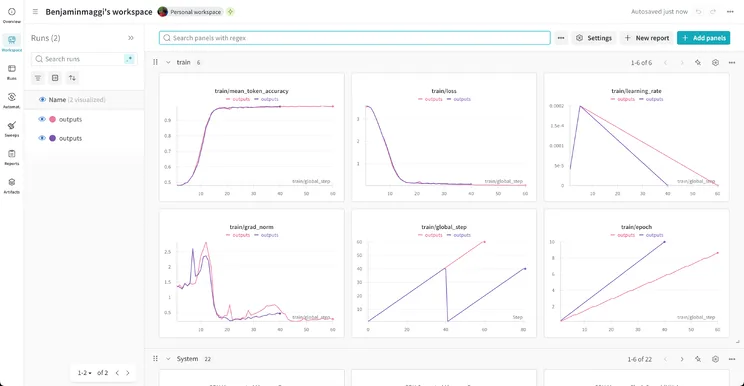
Task: Redo the workspace change
Action: tap(713, 12)
